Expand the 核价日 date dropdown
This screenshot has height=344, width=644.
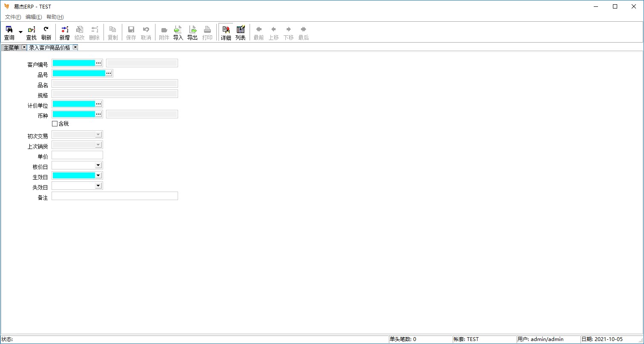click(x=98, y=165)
